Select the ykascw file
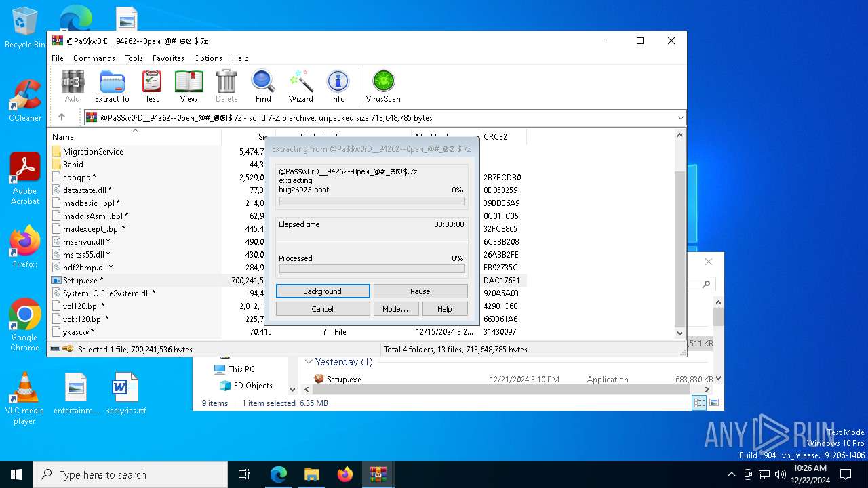The width and height of the screenshot is (868, 488). tap(79, 332)
